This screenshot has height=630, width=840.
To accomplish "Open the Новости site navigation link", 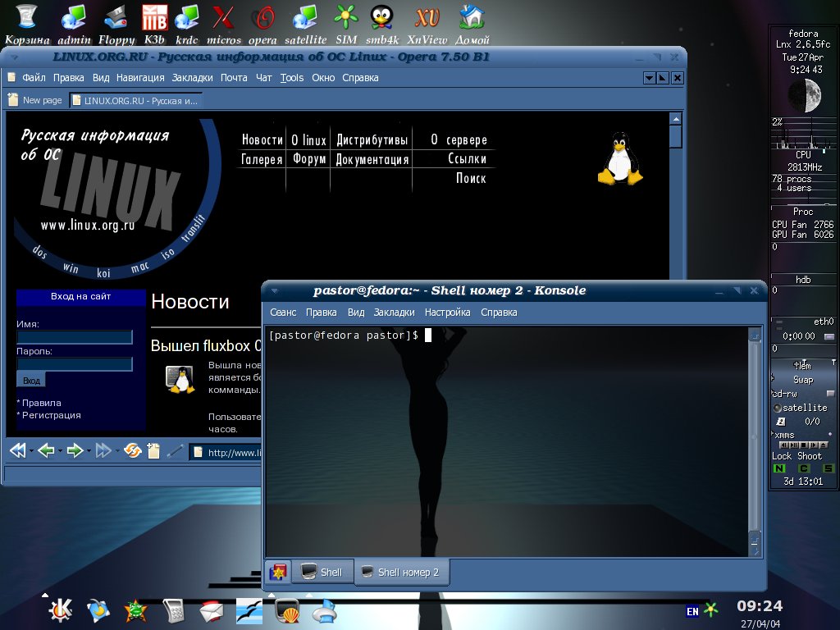I will [262, 139].
